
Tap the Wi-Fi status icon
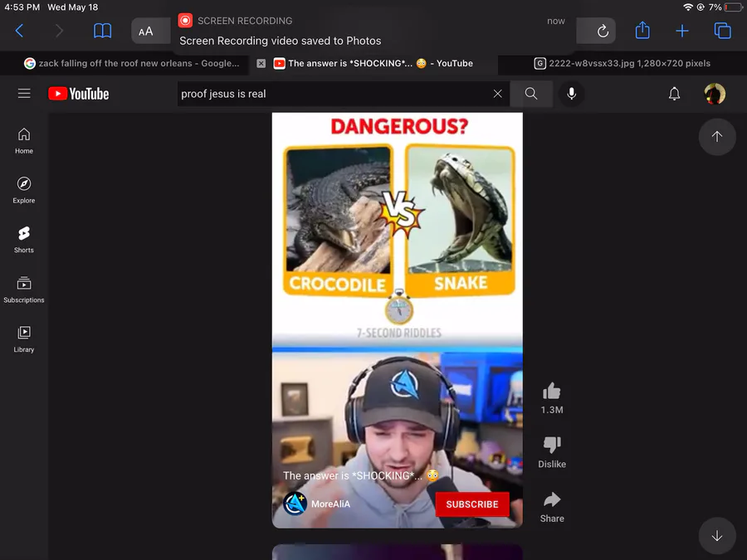(687, 7)
